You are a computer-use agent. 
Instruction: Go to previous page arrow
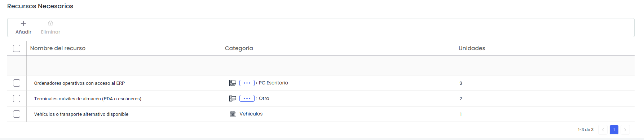603,130
